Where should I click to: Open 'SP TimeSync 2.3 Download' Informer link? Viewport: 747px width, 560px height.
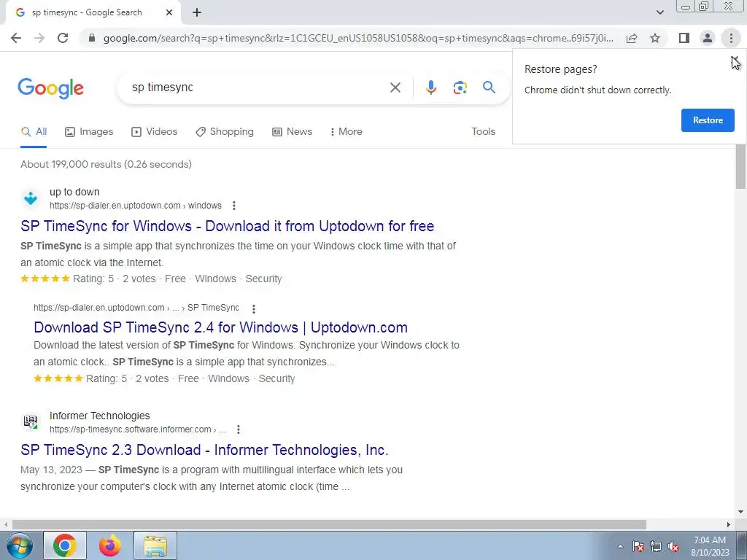204,450
